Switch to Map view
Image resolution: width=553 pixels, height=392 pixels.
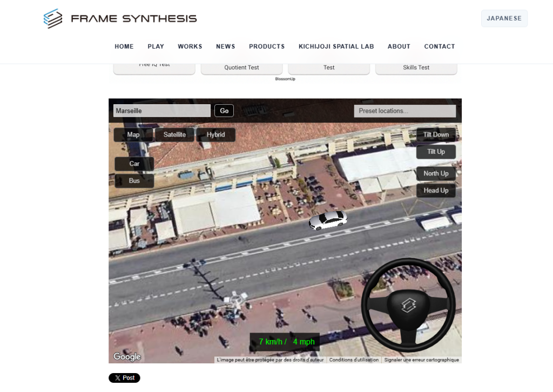point(133,134)
